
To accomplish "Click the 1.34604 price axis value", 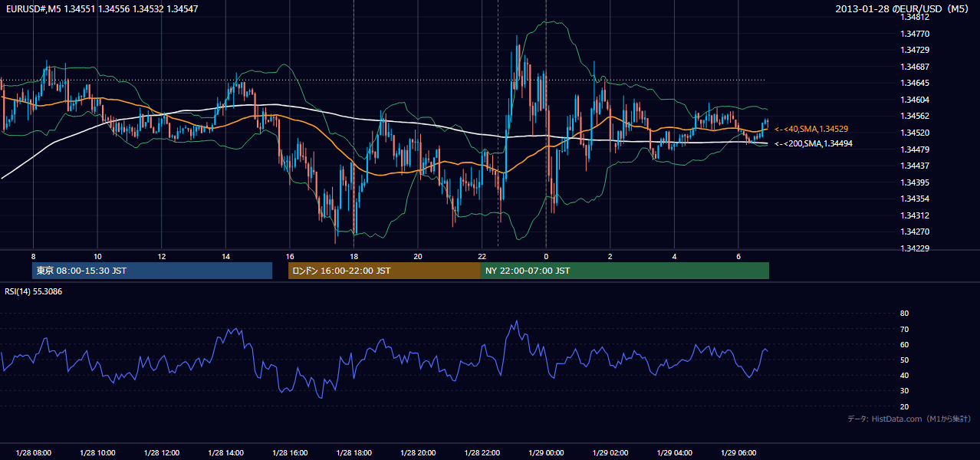I will pyautogui.click(x=916, y=100).
